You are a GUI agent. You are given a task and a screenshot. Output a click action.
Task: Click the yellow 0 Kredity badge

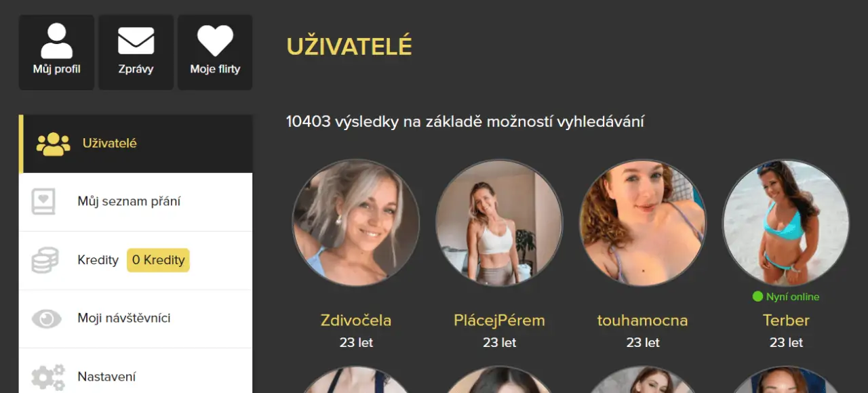click(158, 260)
